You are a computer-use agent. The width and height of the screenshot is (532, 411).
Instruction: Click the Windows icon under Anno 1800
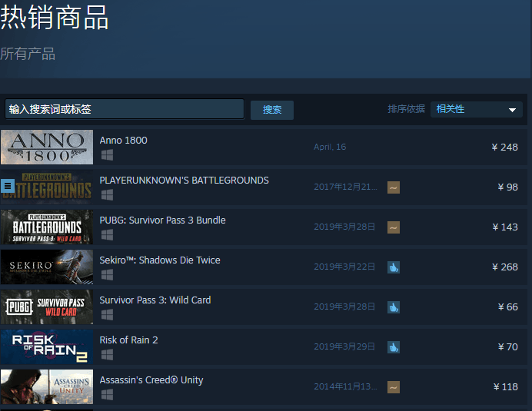[x=107, y=154]
